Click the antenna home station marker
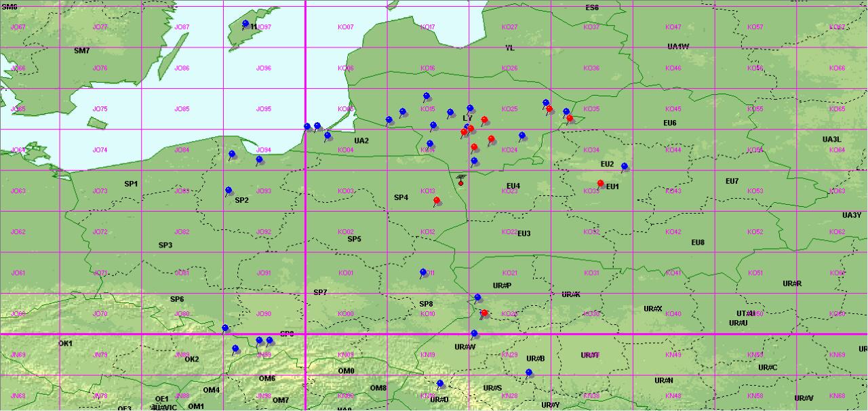 (x=461, y=180)
